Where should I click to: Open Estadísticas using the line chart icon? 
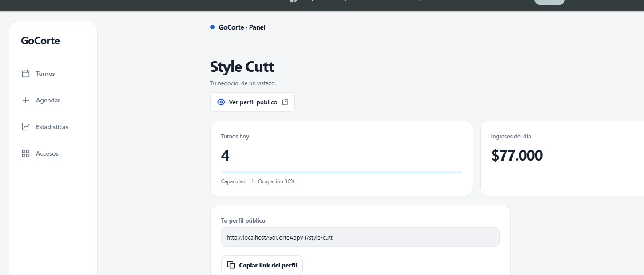click(x=26, y=127)
